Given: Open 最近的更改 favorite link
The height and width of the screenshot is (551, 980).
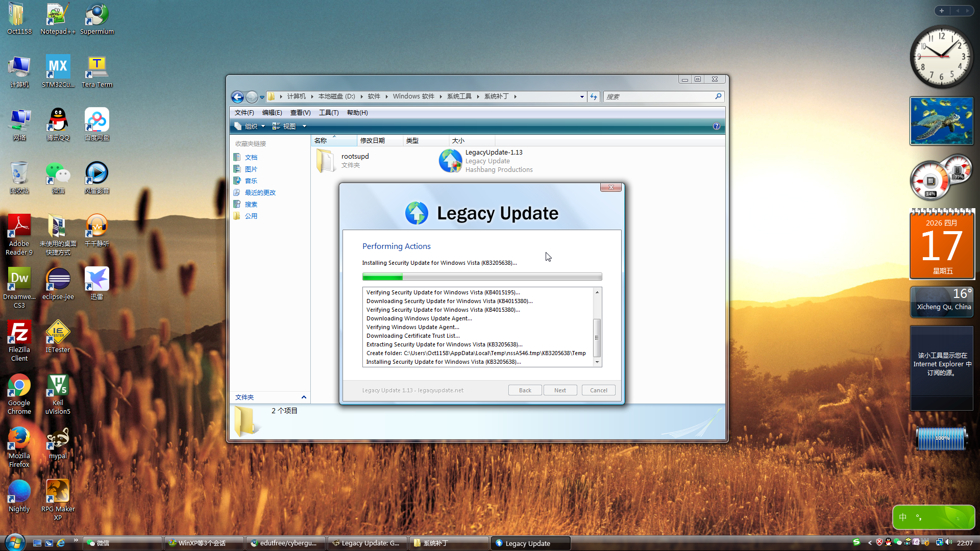Looking at the screenshot, I should pyautogui.click(x=260, y=192).
